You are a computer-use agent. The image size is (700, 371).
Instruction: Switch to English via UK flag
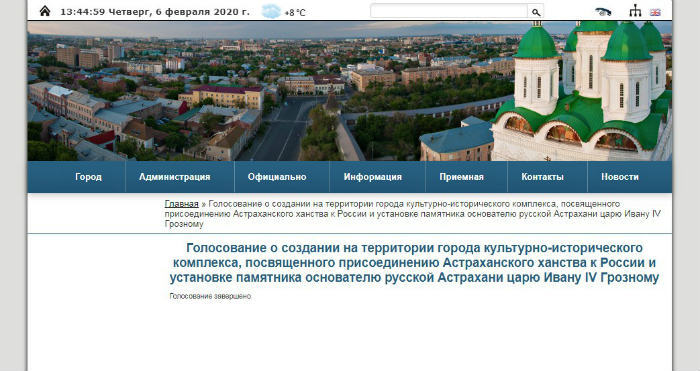[655, 13]
